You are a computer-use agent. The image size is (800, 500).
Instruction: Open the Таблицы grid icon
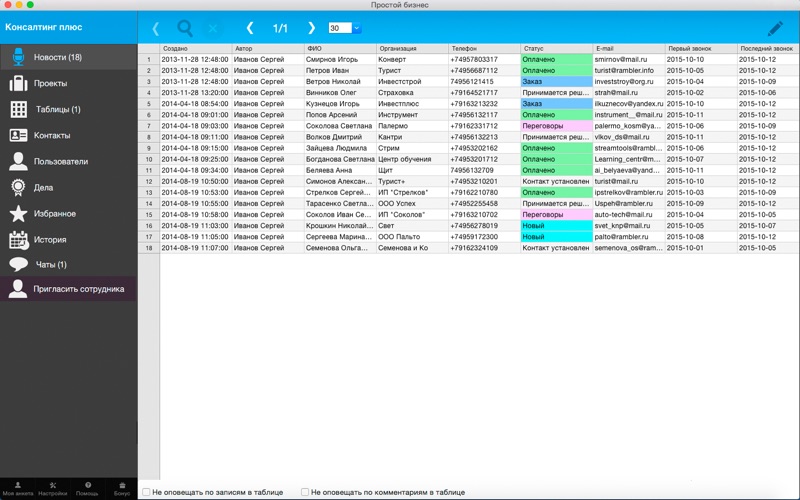tap(19, 109)
